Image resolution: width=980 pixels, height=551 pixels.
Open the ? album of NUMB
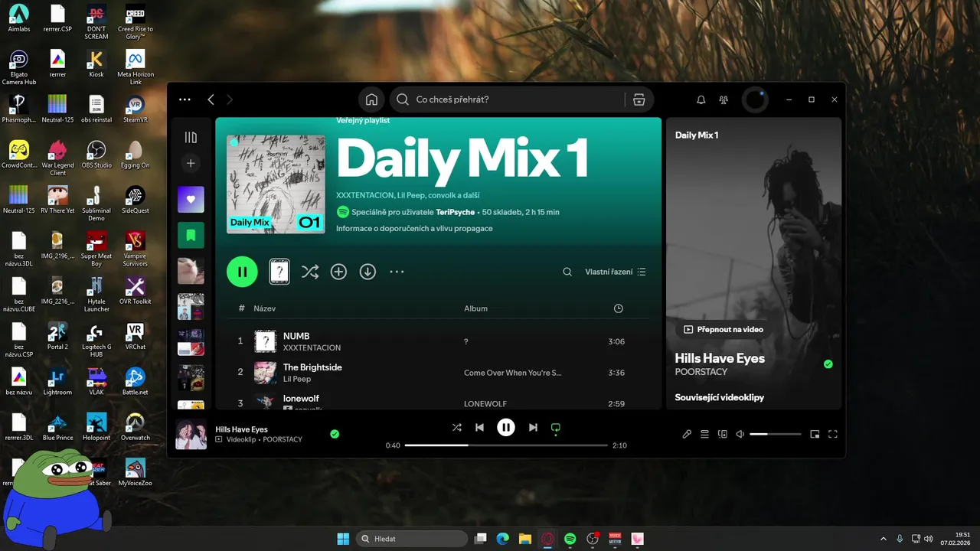[465, 341]
